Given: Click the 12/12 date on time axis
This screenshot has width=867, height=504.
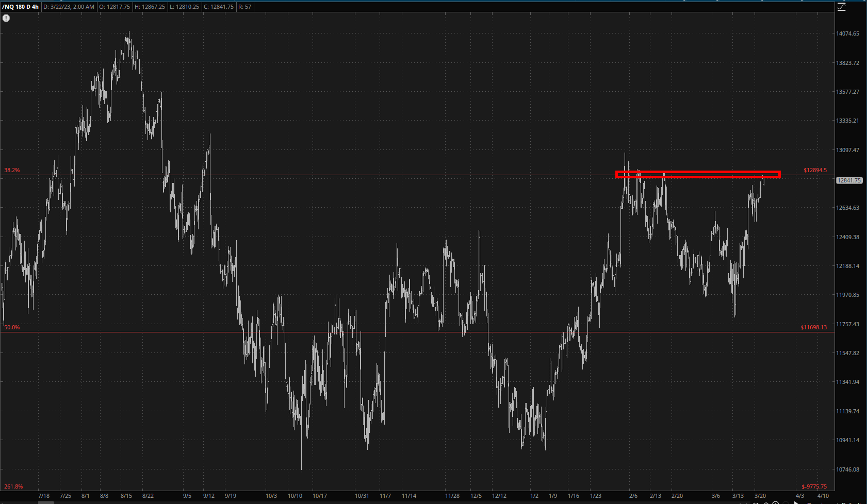Looking at the screenshot, I should (499, 496).
